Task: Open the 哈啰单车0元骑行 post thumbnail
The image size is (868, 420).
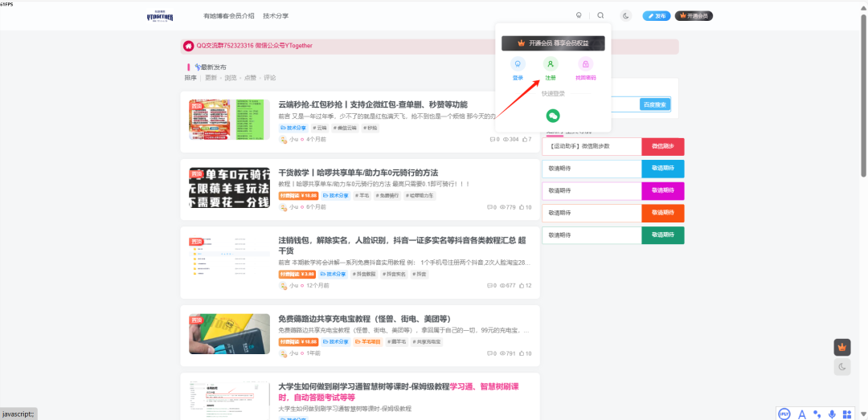Action: [229, 188]
